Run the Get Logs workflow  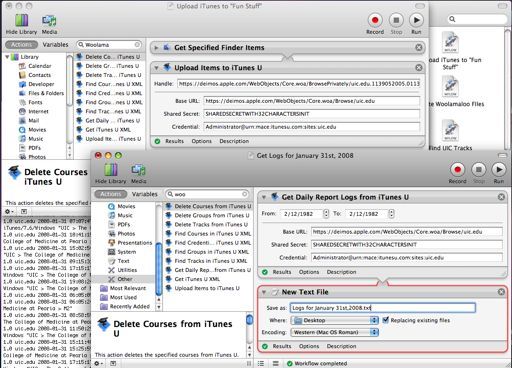pyautogui.click(x=499, y=170)
